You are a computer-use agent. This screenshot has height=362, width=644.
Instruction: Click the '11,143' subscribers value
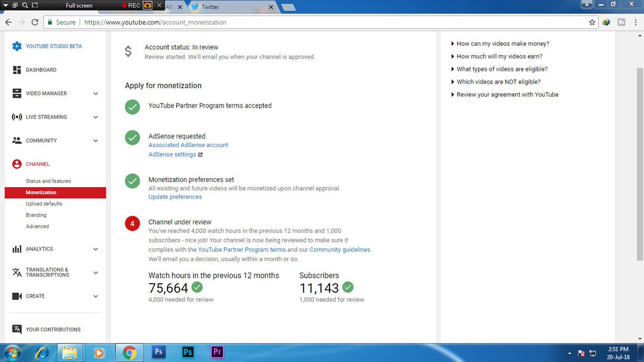pyautogui.click(x=319, y=288)
